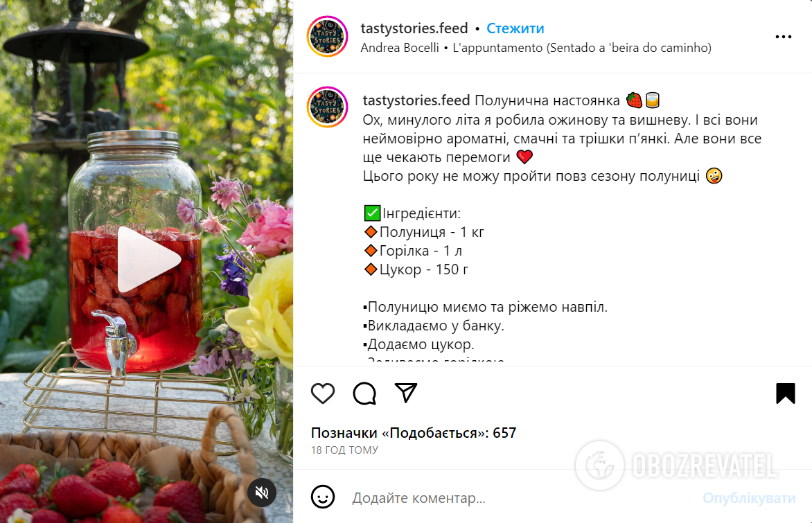Image resolution: width=812 pixels, height=523 pixels.
Task: Share the post with the paper plane icon
Action: pos(406,393)
